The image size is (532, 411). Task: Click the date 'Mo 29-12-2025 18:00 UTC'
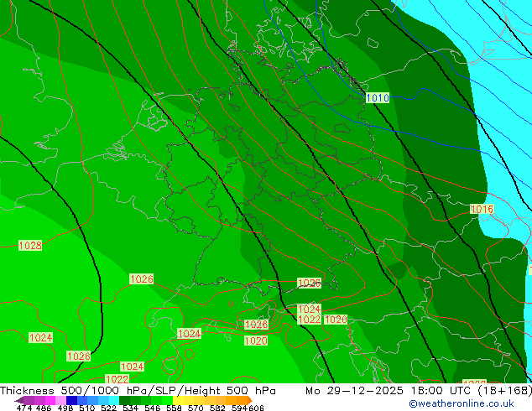[x=389, y=391]
